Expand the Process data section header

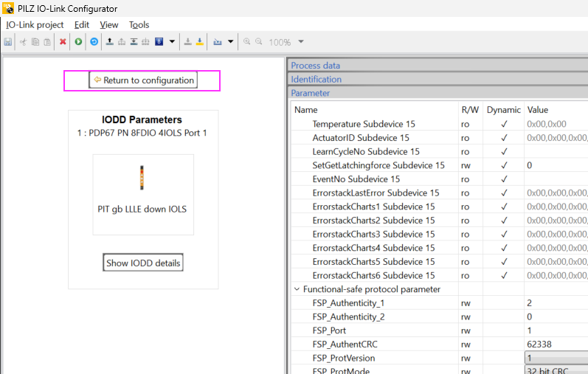pyautogui.click(x=439, y=65)
